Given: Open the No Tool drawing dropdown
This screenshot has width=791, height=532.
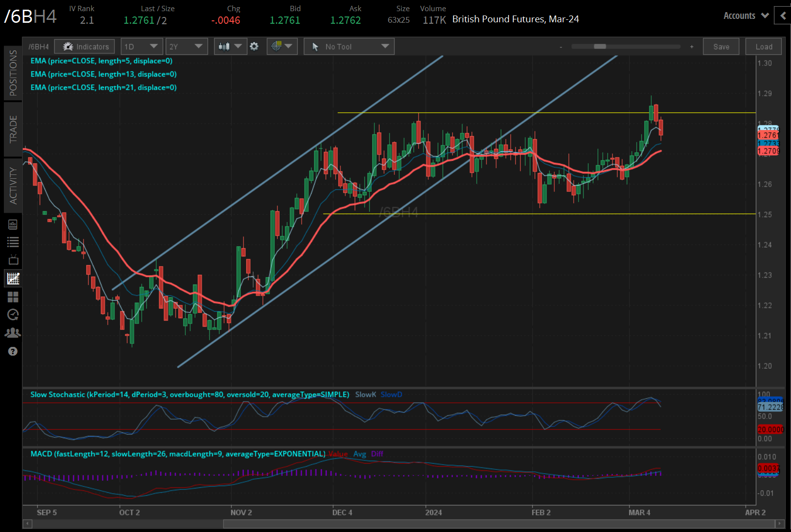Looking at the screenshot, I should pyautogui.click(x=349, y=47).
